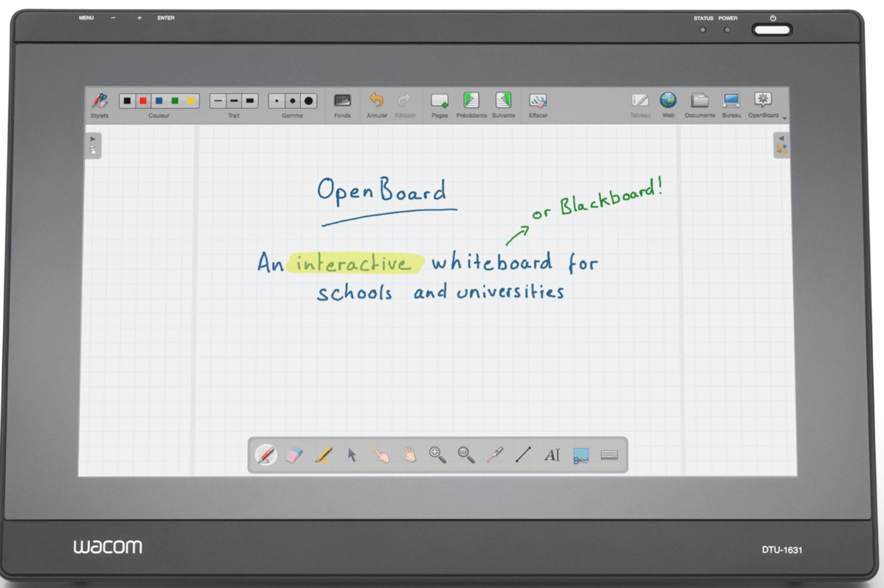Viewport: 884px width, 588px height.
Task: Select the blue pen color
Action: pyautogui.click(x=159, y=101)
